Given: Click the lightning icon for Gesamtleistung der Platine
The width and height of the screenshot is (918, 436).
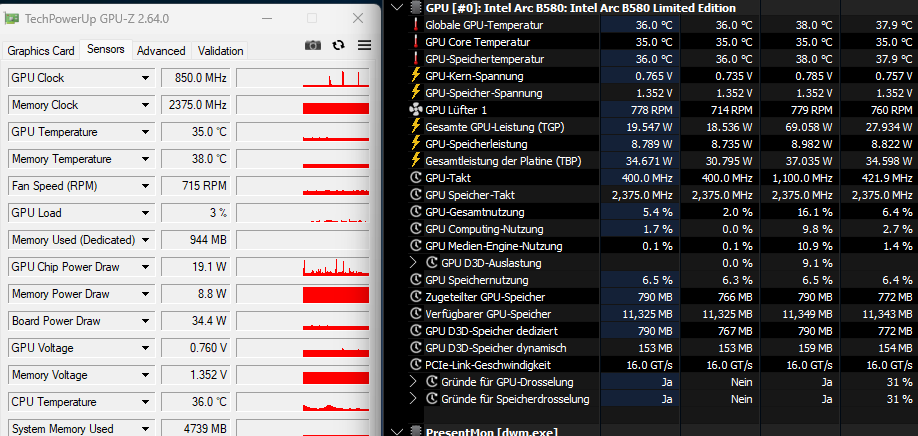Looking at the screenshot, I should coord(416,160).
